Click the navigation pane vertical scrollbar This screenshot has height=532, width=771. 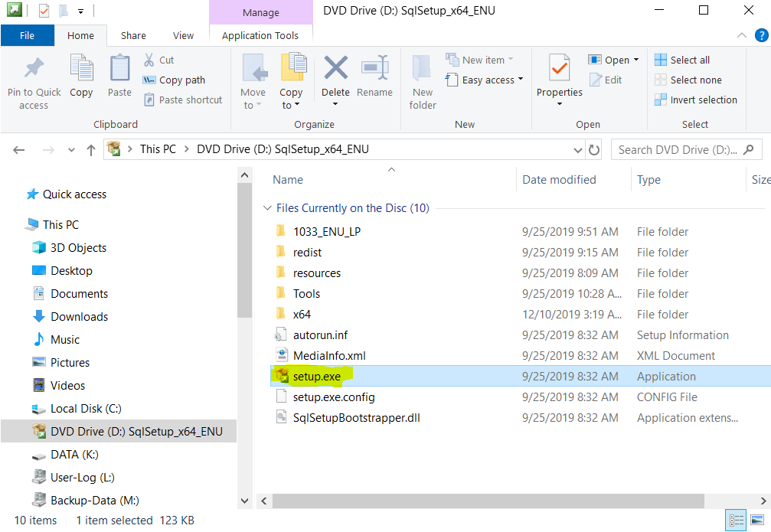click(x=244, y=251)
